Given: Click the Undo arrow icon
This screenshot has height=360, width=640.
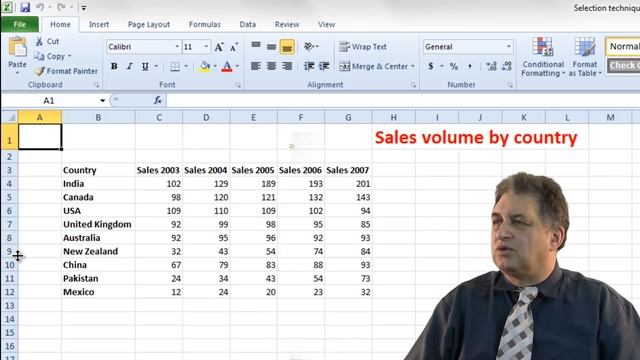Looking at the screenshot, I should [x=40, y=7].
